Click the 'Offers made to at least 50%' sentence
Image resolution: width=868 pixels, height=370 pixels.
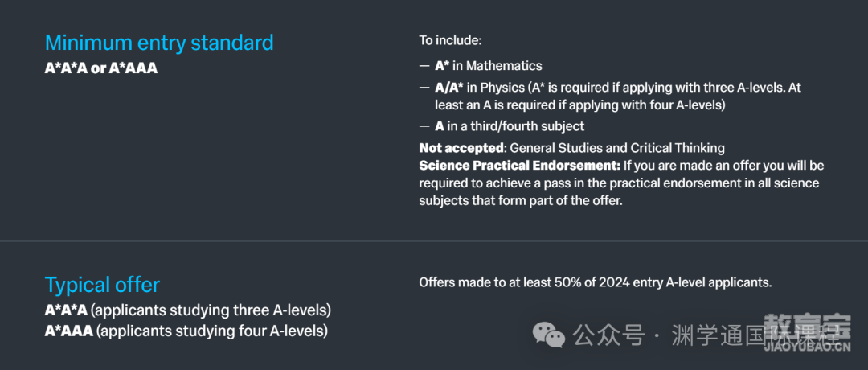(x=595, y=282)
